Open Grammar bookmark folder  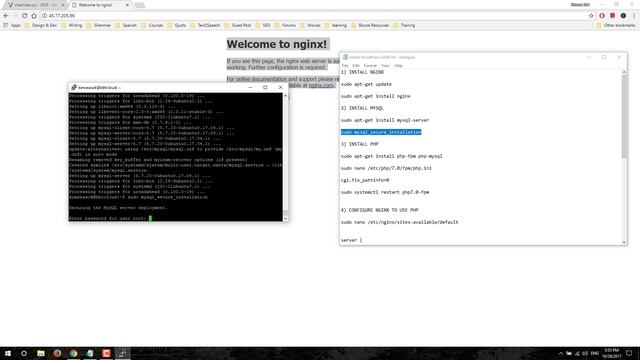click(x=98, y=25)
